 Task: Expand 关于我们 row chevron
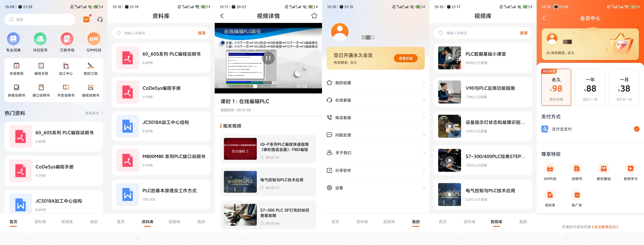coord(424,153)
